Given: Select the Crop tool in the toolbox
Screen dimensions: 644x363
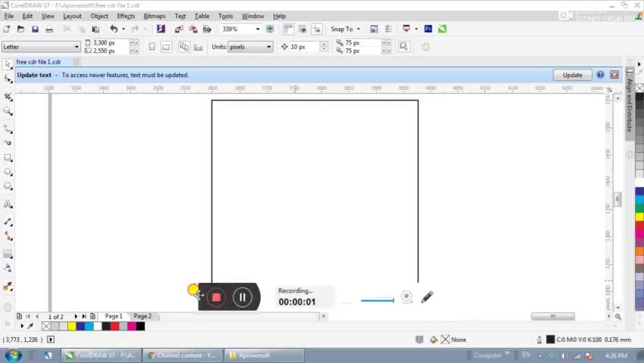Looking at the screenshot, I should pos(8,96).
